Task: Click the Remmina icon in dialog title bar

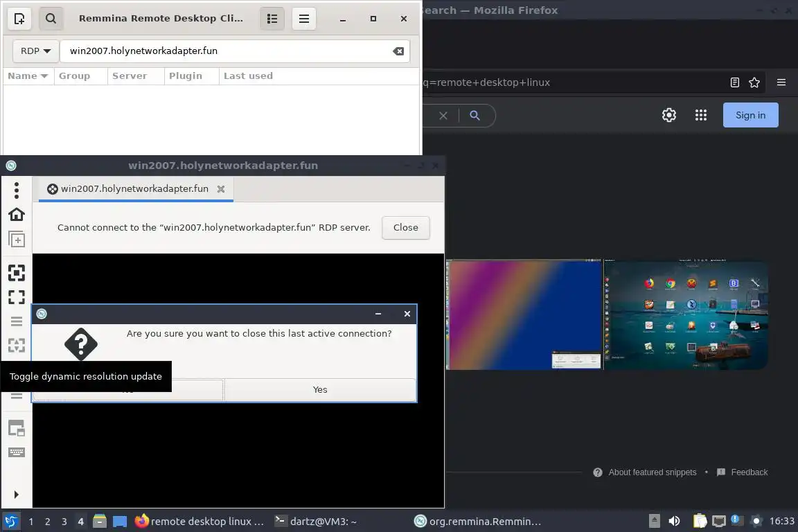Action: (42, 314)
